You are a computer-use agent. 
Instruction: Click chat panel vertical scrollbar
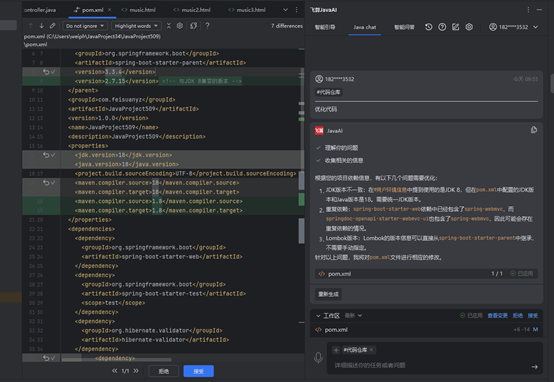click(x=552, y=83)
